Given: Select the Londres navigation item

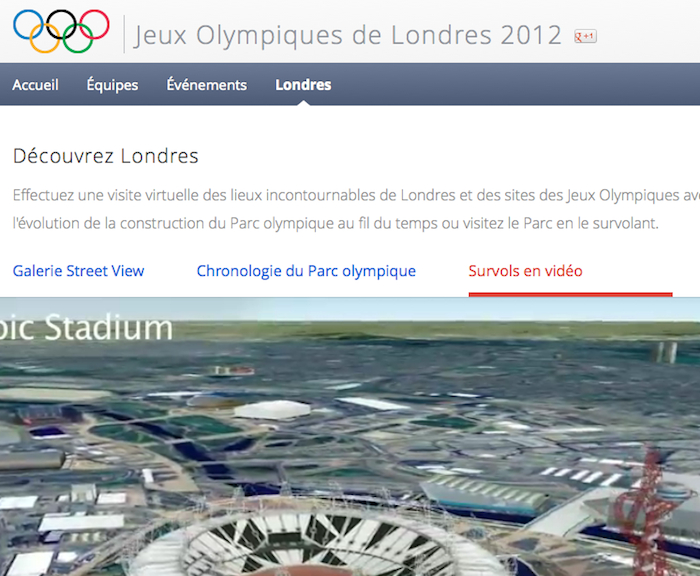Looking at the screenshot, I should [303, 85].
